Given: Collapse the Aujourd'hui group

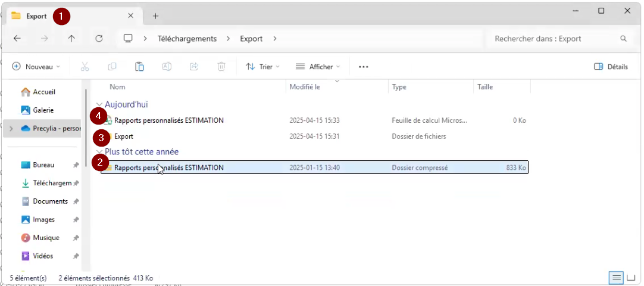Looking at the screenshot, I should pos(99,105).
